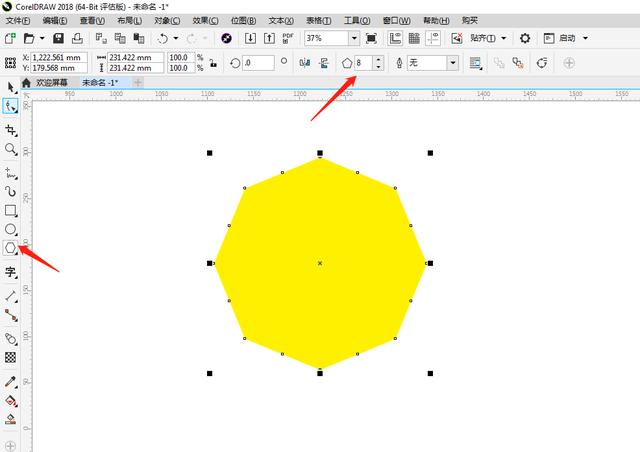
Task: Open the outline width 无 dropdown
Action: coord(453,63)
